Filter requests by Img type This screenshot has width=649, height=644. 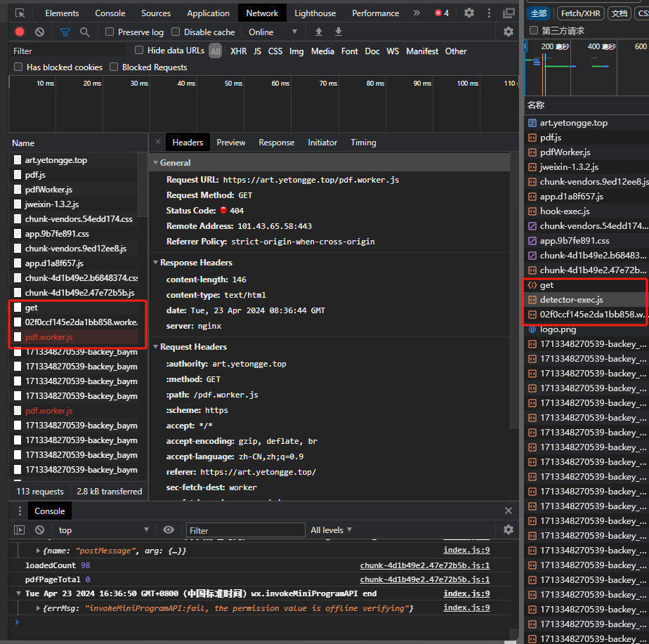point(296,51)
